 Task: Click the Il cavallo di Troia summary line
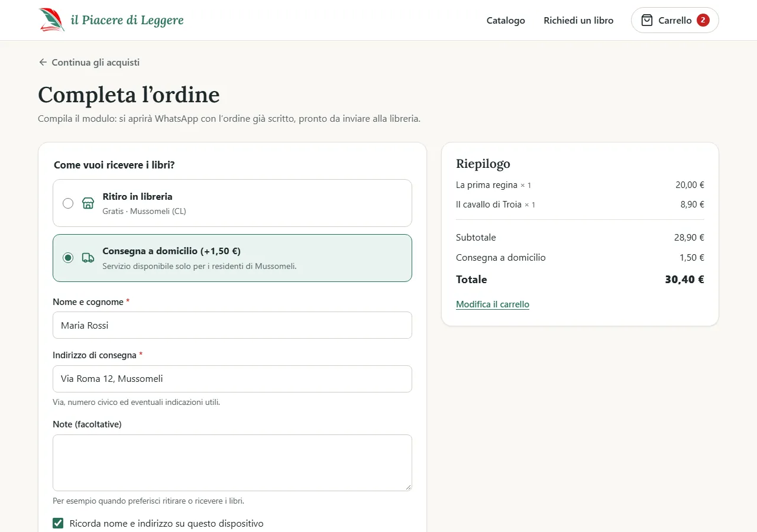tap(580, 205)
